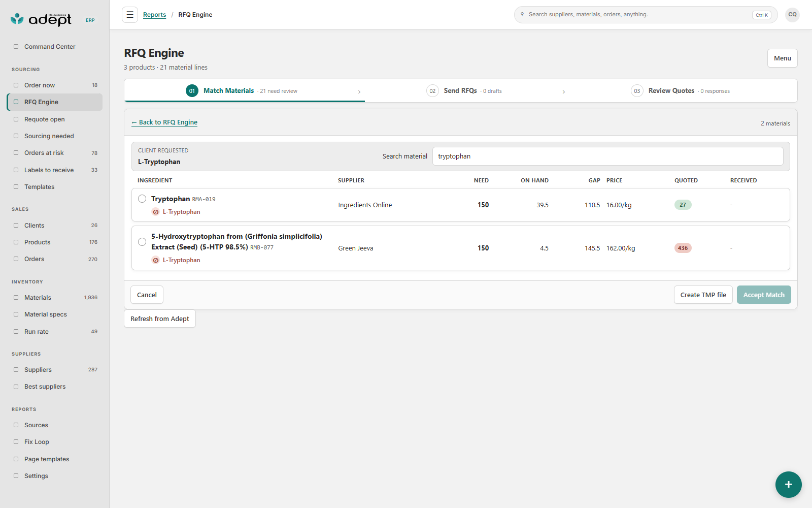This screenshot has height=508, width=812.
Task: Focus the global search suppliers box
Action: (x=646, y=15)
